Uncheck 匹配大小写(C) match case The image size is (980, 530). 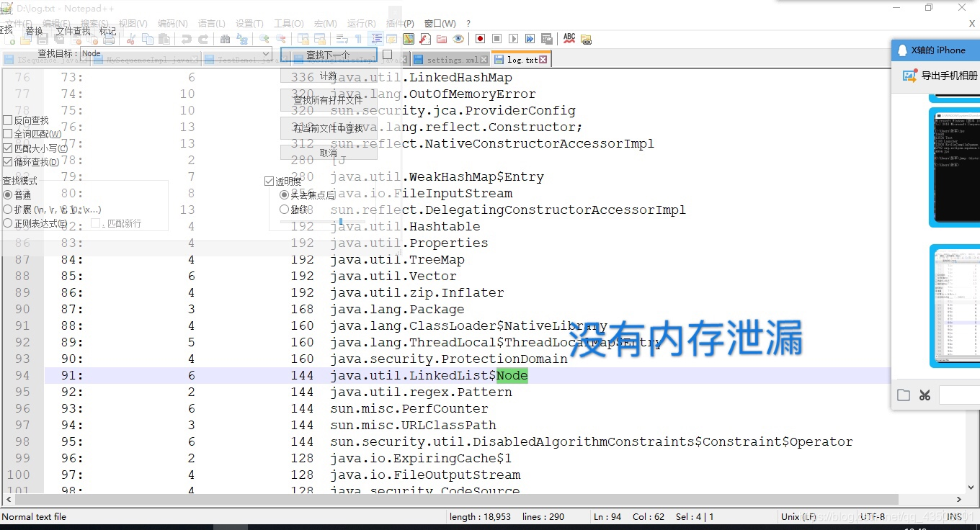point(8,148)
